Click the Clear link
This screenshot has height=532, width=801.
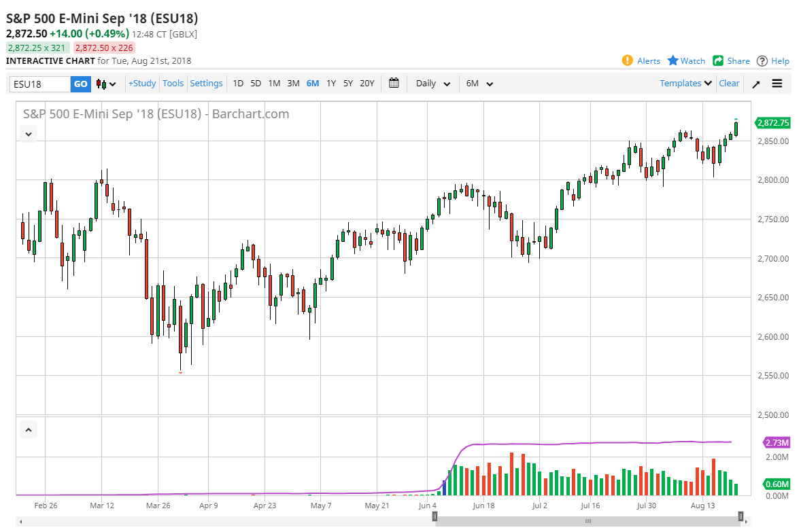click(729, 84)
